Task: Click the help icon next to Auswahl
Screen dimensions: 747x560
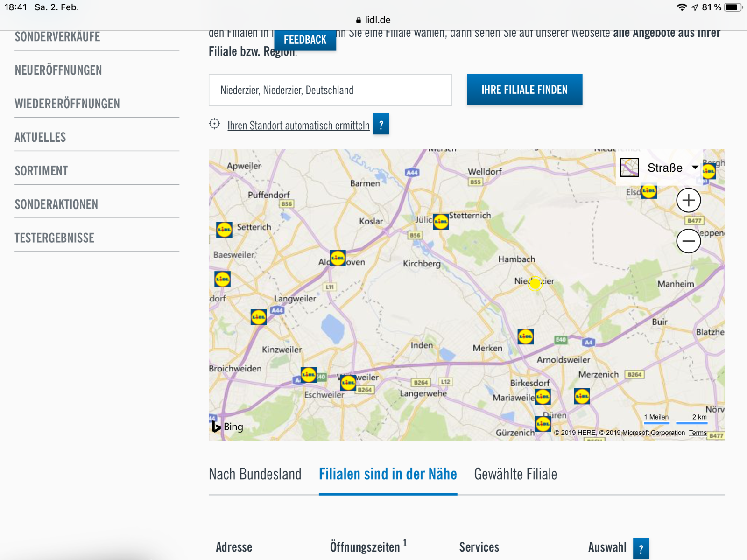Action: pyautogui.click(x=641, y=548)
